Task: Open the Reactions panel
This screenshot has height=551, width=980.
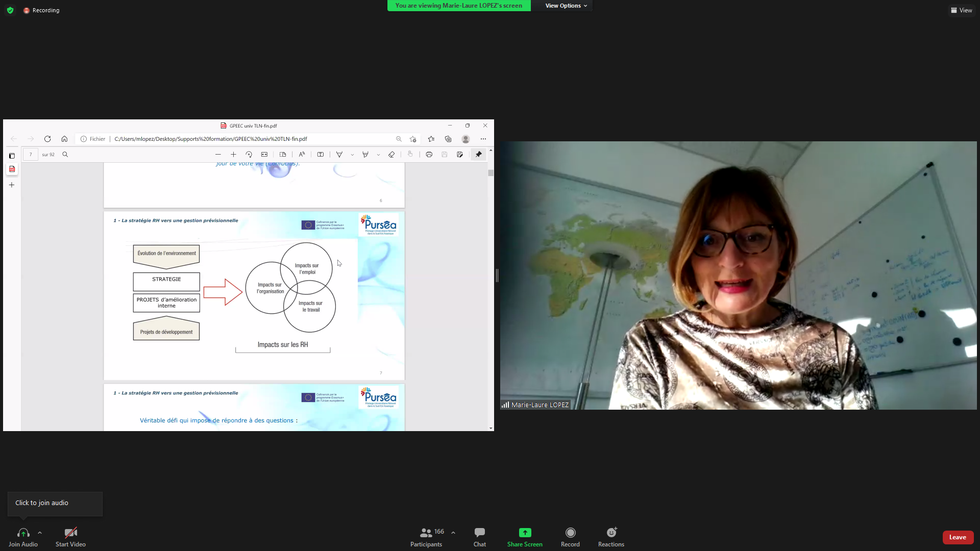Action: click(611, 533)
